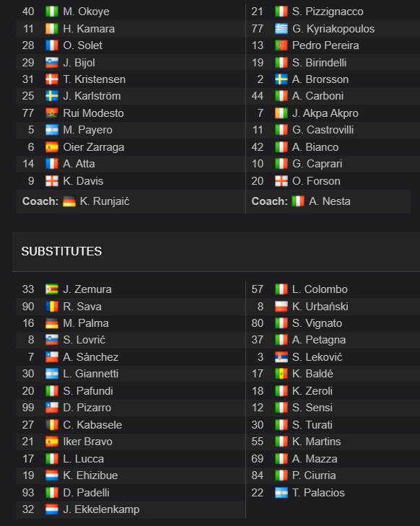Open player M. Okoye's profile
The height and width of the screenshot is (526, 420).
pos(86,12)
